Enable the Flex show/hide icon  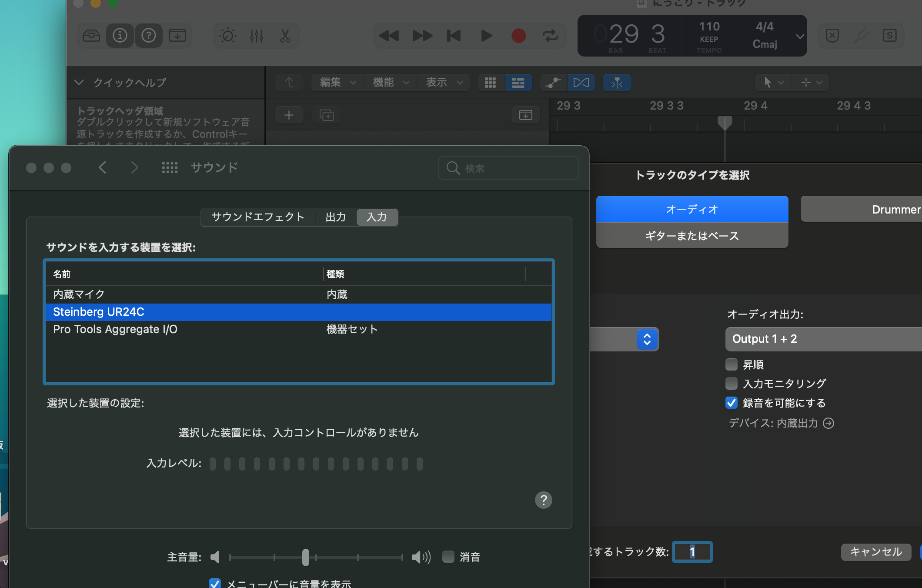coord(581,83)
